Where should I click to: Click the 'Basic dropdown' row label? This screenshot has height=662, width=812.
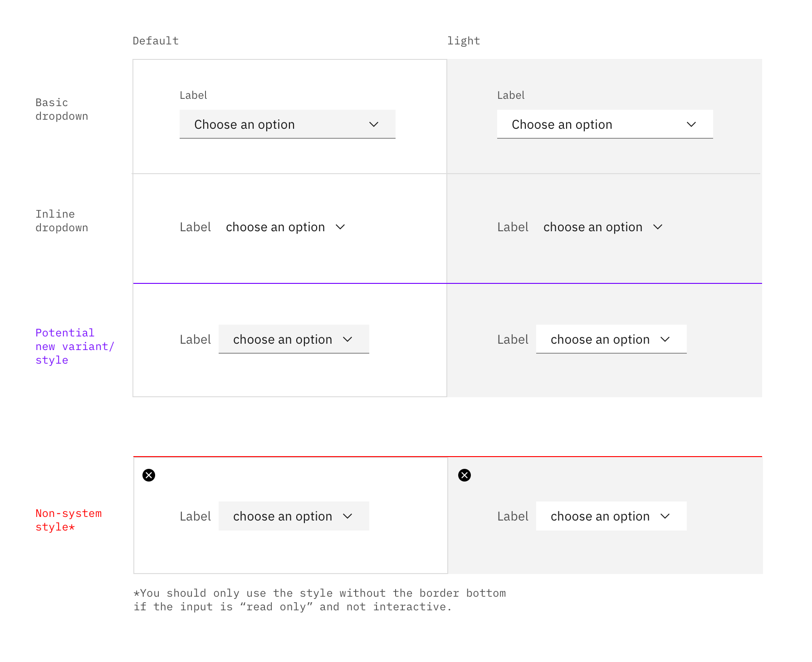62,109
